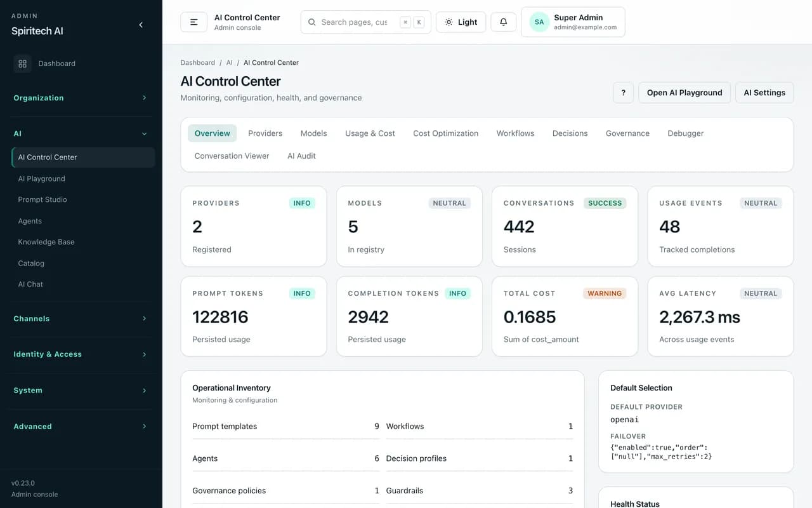Screen dimensions: 812x508
Task: Select AI Control Center in the sidebar
Action: click(82, 157)
